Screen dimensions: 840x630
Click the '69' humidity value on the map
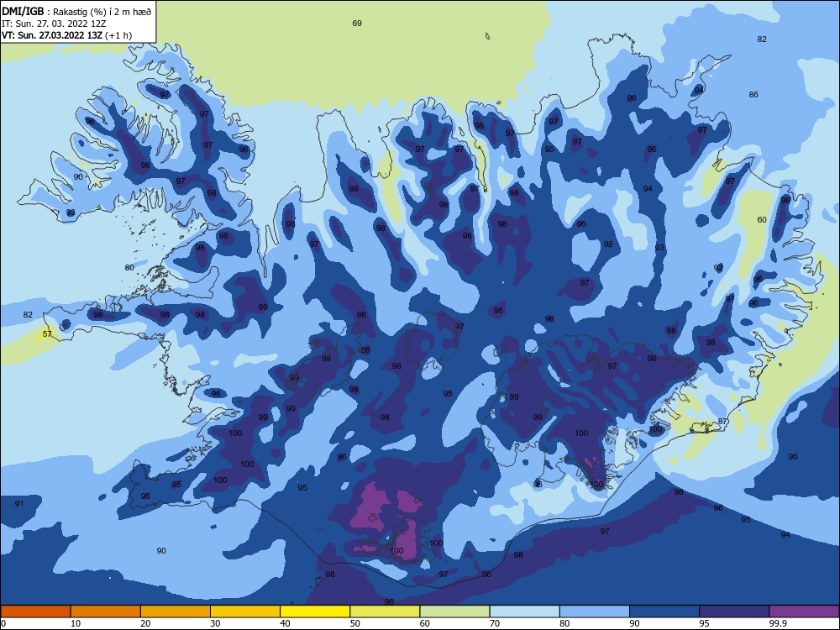click(x=357, y=23)
